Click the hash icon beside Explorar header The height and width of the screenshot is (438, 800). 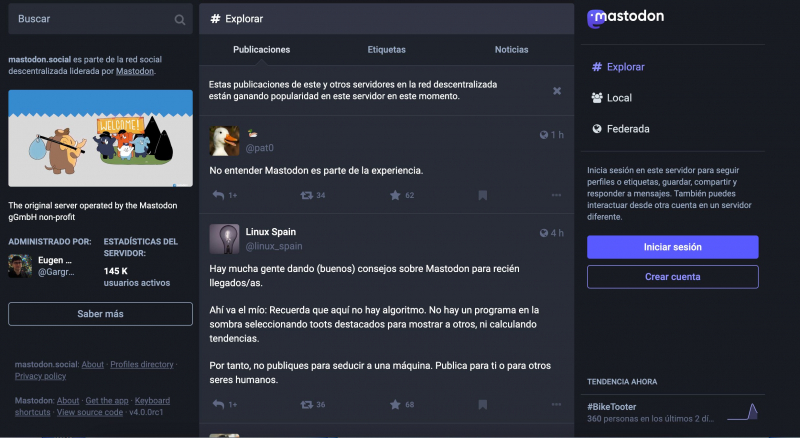215,19
